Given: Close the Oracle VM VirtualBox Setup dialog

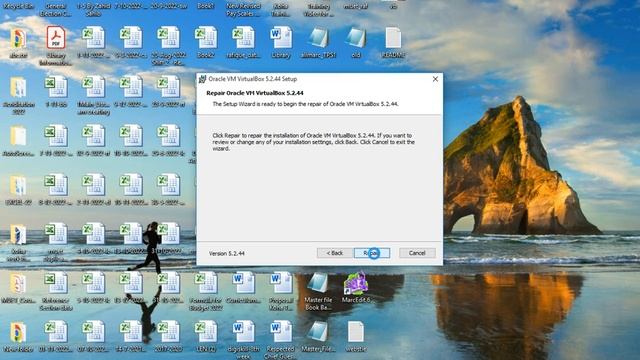Looking at the screenshot, I should point(435,79).
